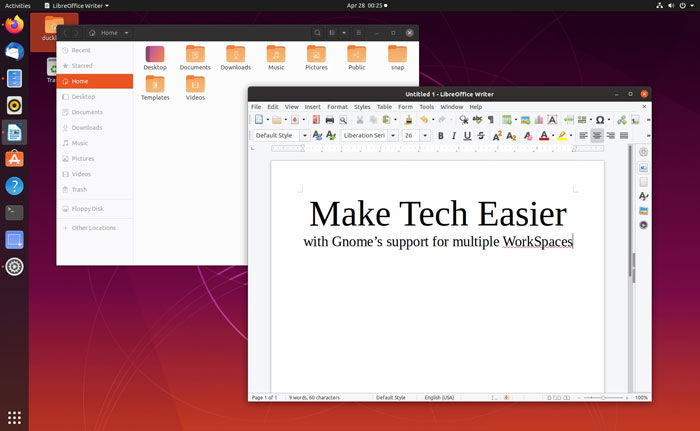Screen dimensions: 700x431
Task: Expand the Default Style paragraph dropdown
Action: (x=304, y=136)
